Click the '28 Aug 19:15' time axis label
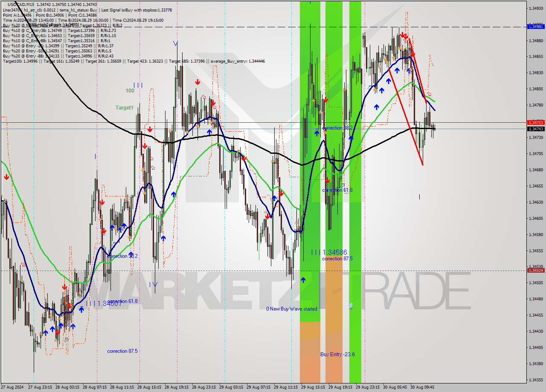The image size is (546, 392). pos(177,387)
